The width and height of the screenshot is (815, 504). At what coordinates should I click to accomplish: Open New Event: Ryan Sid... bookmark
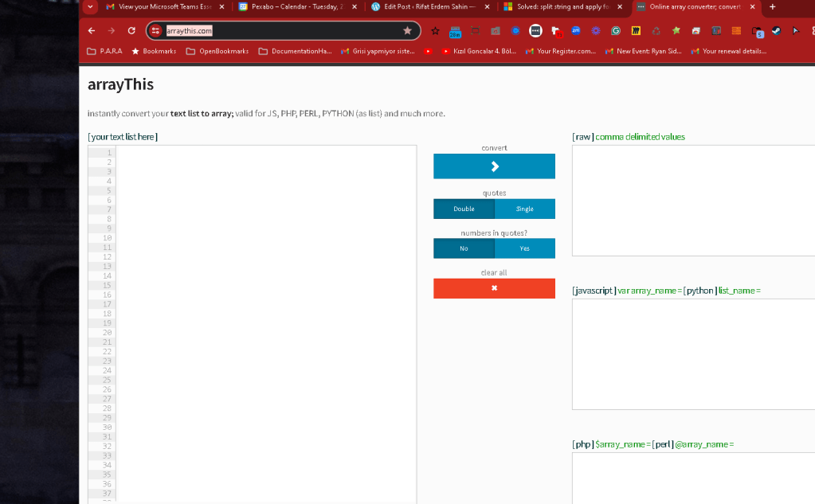(644, 51)
